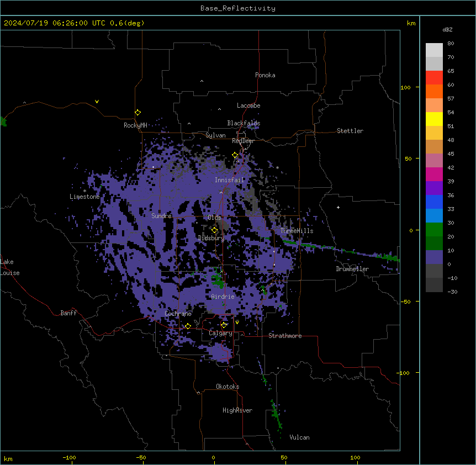Click the HighRiver town label
Screen dimensions: 476x465
click(237, 410)
